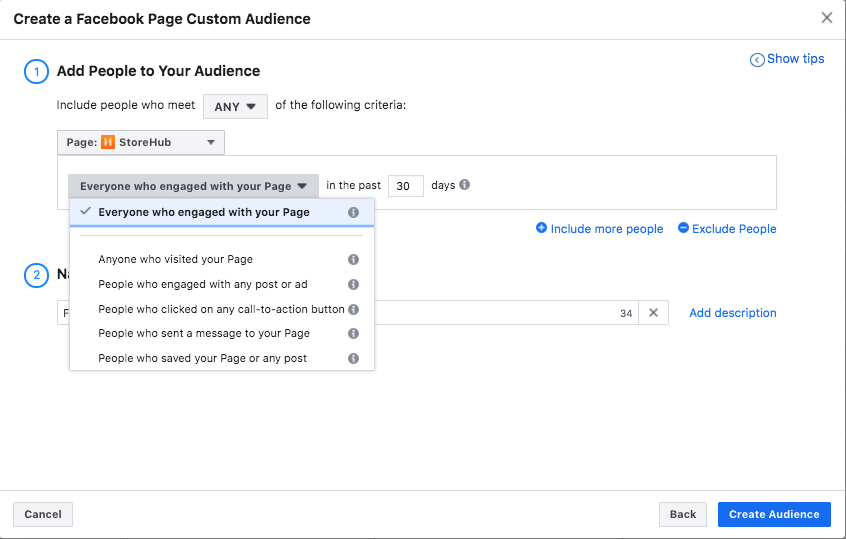Open the Page: StoreHub dropdown
The width and height of the screenshot is (846, 539).
[x=141, y=142]
